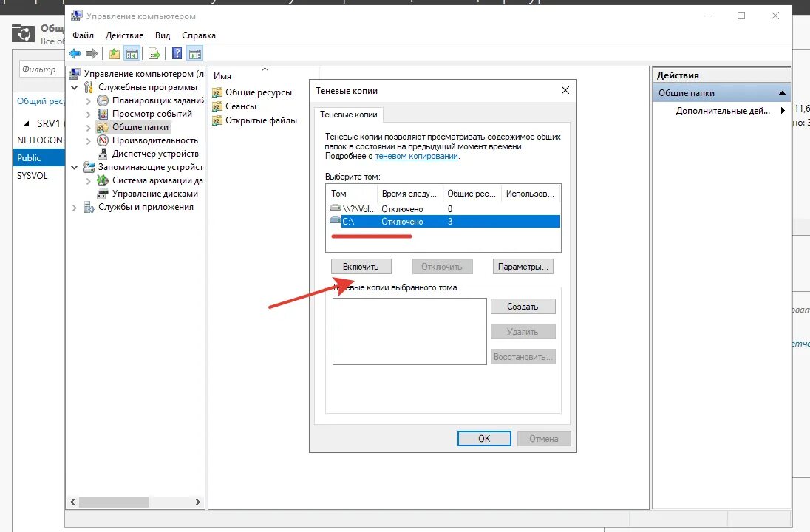810x532 pixels.
Task: Click the Общие рес... column header
Action: (472, 193)
